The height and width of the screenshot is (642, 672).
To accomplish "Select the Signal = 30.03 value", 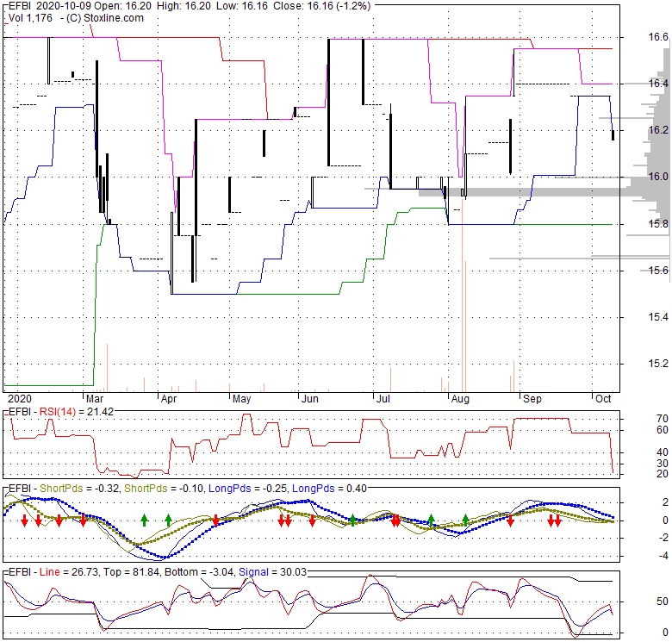I will pos(272,572).
